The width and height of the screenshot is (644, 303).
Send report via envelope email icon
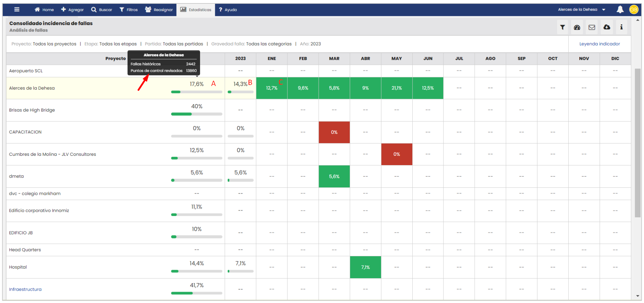592,27
